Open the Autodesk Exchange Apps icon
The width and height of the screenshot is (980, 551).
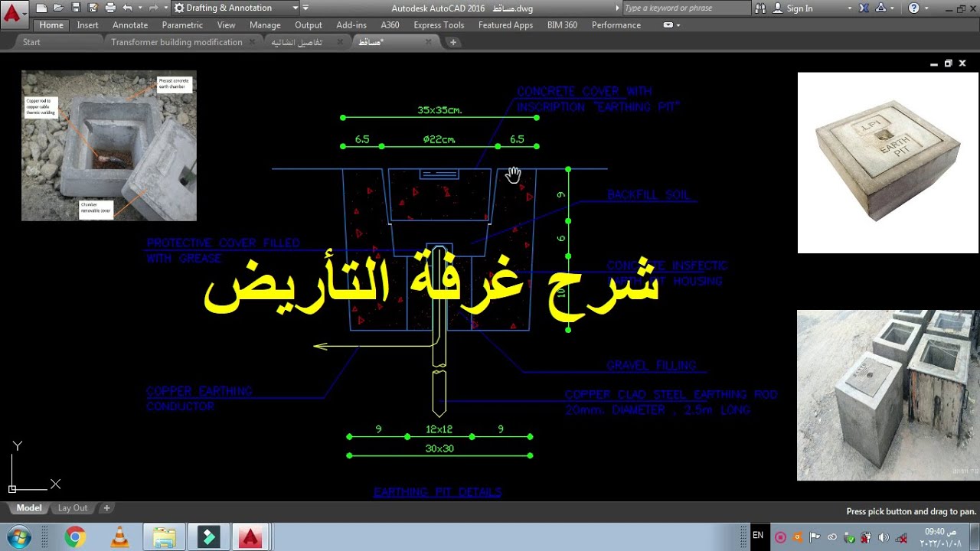[x=864, y=8]
